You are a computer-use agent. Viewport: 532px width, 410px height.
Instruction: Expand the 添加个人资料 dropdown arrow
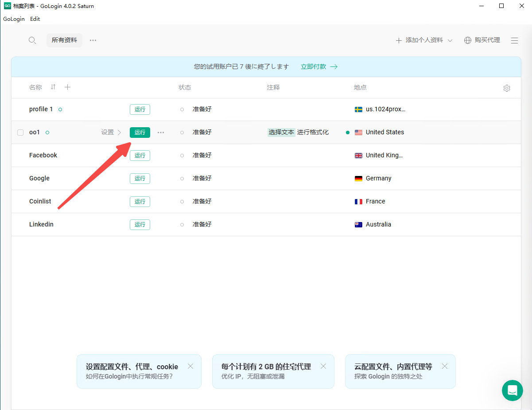450,40
